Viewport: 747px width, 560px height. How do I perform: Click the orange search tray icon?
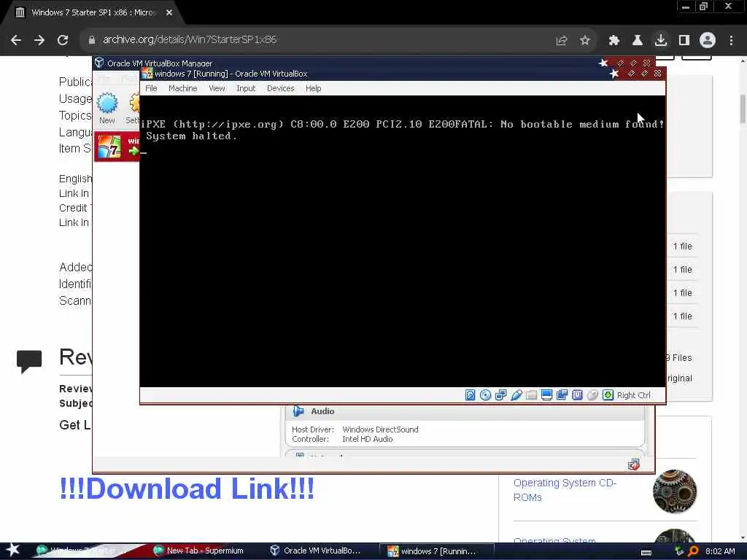(x=693, y=551)
